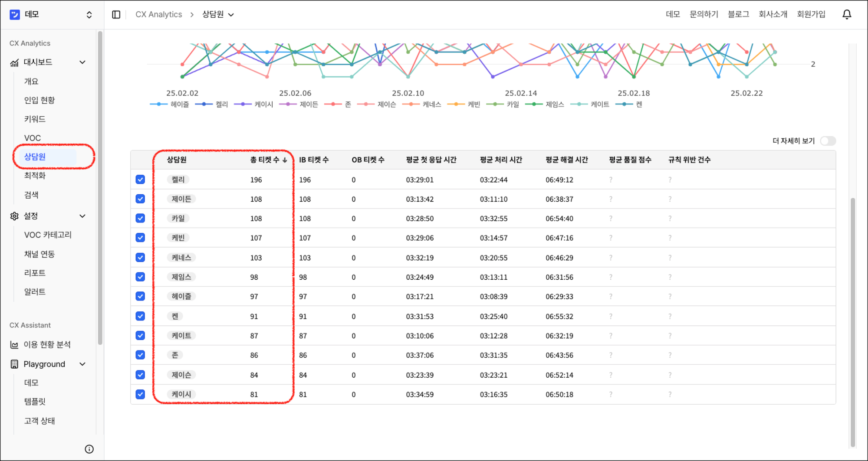868x461 pixels.
Task: Select 회사소개 in the top menu
Action: coord(773,14)
